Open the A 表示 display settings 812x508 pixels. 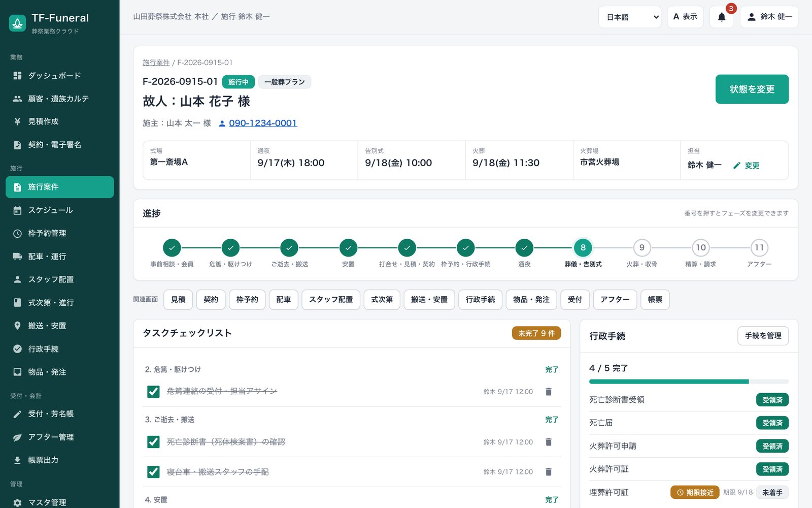point(685,17)
